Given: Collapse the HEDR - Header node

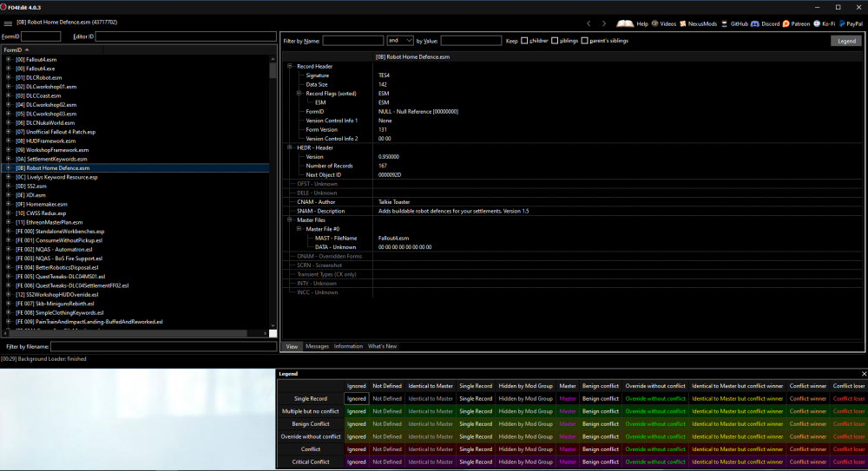Looking at the screenshot, I should pos(290,147).
